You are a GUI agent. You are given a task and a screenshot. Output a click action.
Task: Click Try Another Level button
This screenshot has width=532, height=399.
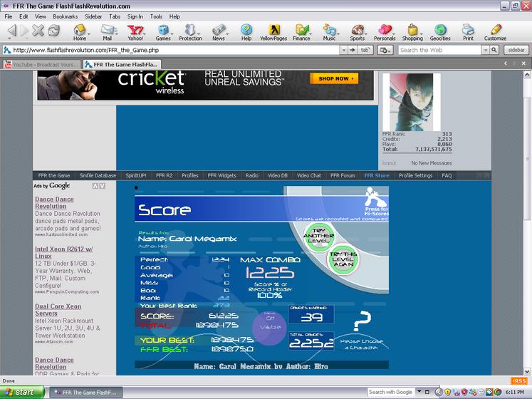point(318,236)
